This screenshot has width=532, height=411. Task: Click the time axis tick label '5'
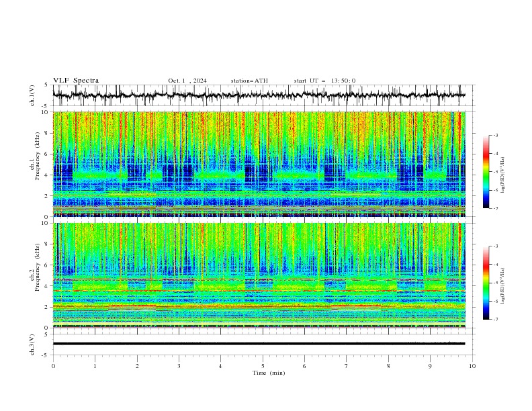coord(263,366)
